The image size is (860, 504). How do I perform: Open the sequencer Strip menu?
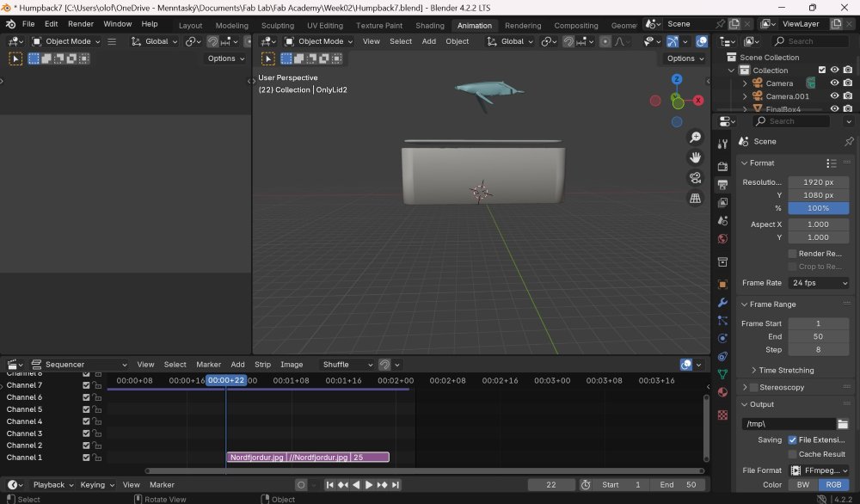[x=262, y=365]
